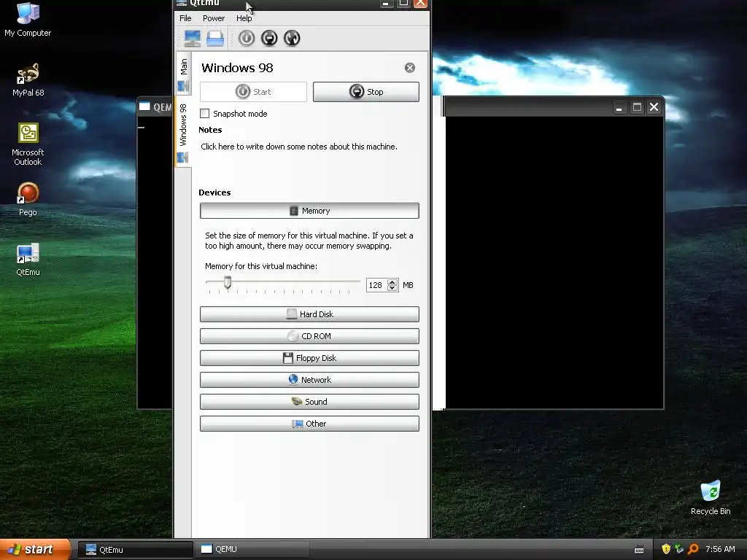747x560 pixels.
Task: Click the magnifier tray icon
Action: click(693, 549)
